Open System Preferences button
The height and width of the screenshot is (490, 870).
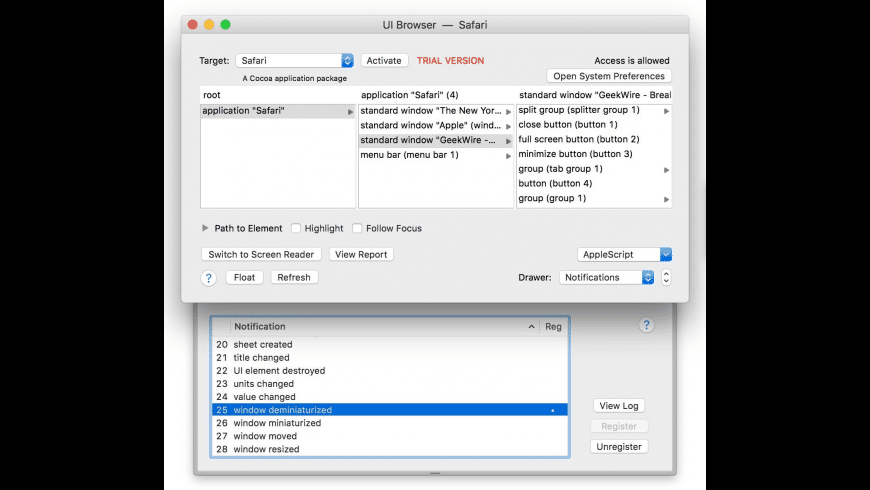coord(609,76)
